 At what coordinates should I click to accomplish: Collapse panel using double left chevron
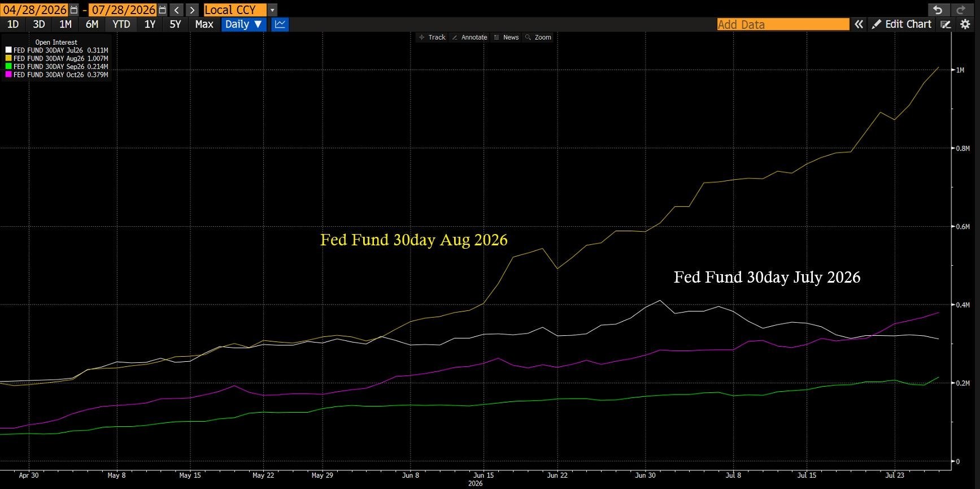click(859, 24)
